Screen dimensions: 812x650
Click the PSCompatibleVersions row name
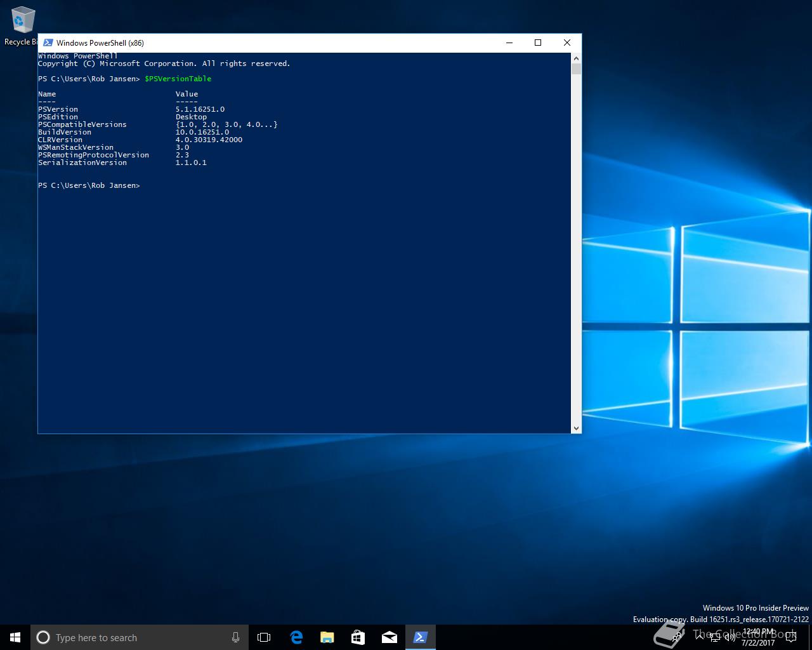tap(82, 124)
